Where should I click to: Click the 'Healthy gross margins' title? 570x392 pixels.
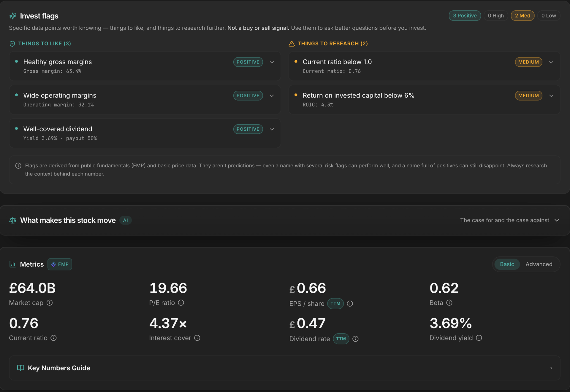coord(58,62)
